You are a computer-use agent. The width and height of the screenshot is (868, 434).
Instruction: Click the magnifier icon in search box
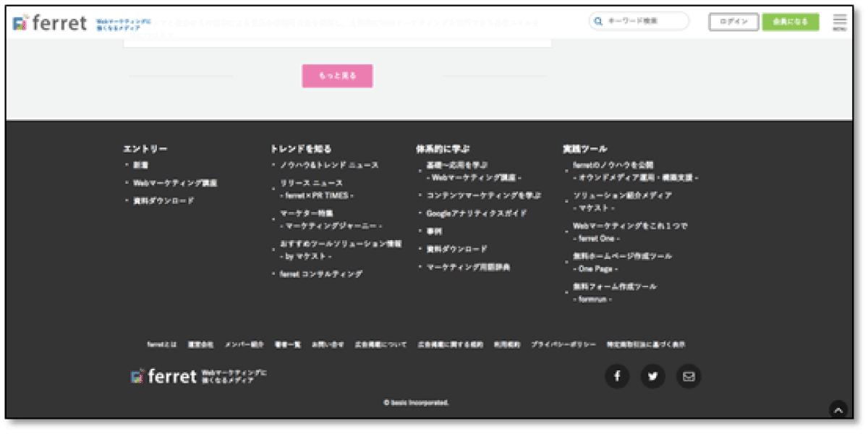[x=598, y=22]
